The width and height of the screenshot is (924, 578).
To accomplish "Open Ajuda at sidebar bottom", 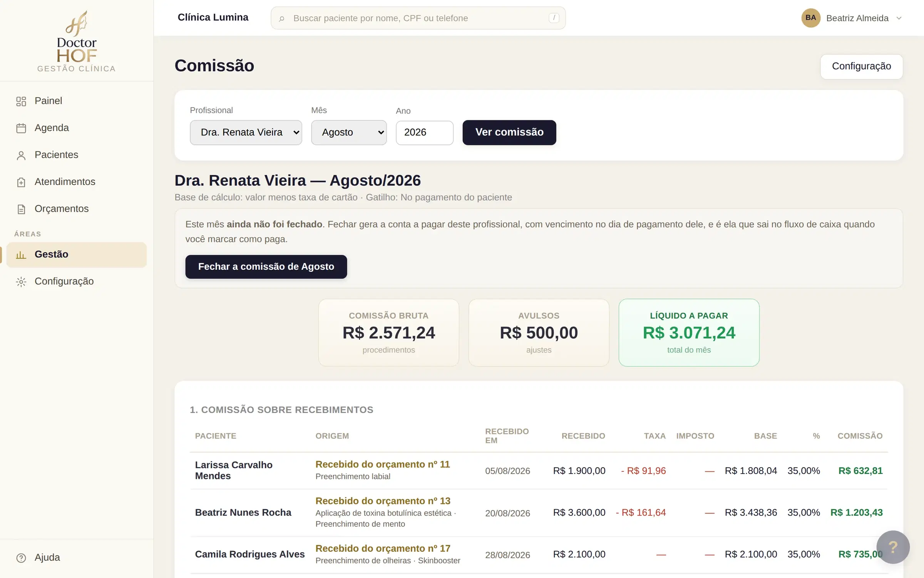I will coord(77,558).
